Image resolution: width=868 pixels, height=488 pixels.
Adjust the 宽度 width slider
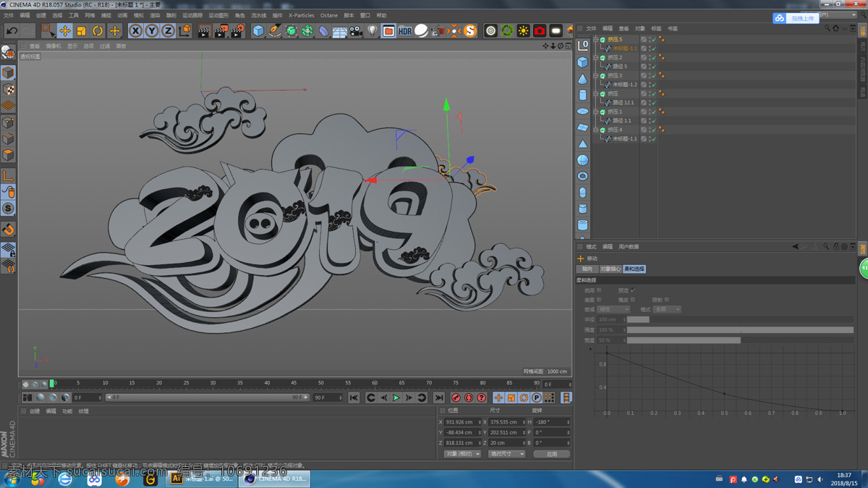point(740,340)
